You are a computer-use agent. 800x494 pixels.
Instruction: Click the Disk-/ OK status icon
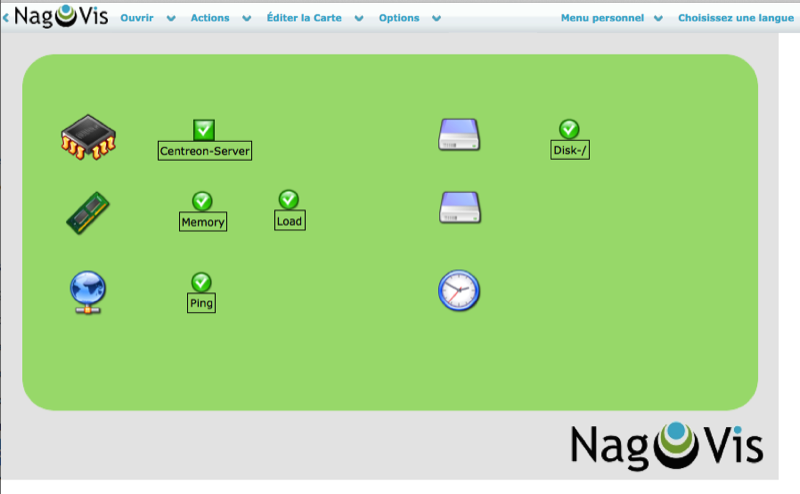(x=569, y=129)
